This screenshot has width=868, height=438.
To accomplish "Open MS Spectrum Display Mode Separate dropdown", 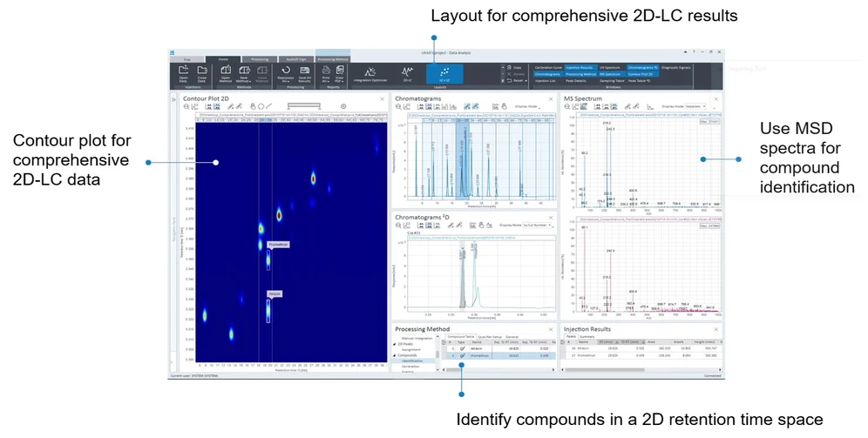I will point(695,106).
